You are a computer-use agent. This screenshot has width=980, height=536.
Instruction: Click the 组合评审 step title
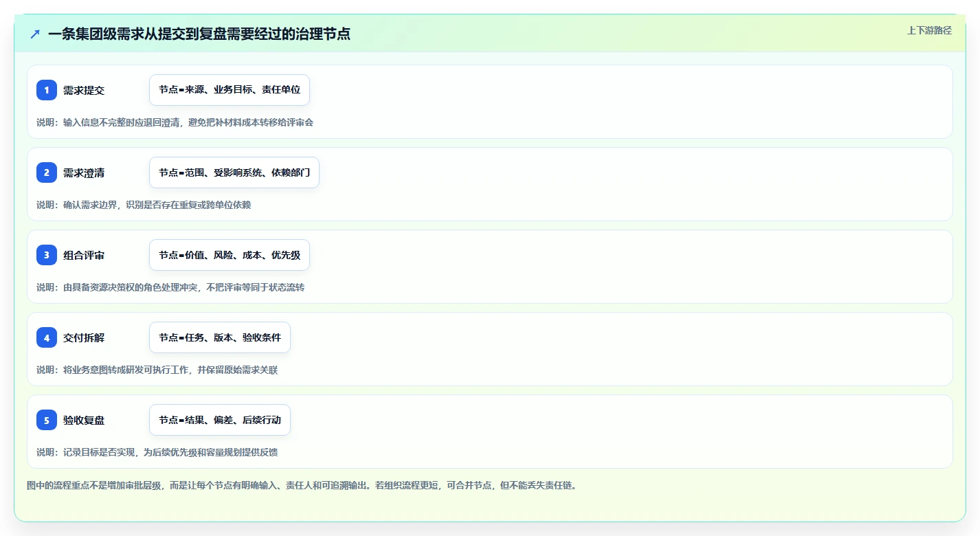(x=84, y=255)
